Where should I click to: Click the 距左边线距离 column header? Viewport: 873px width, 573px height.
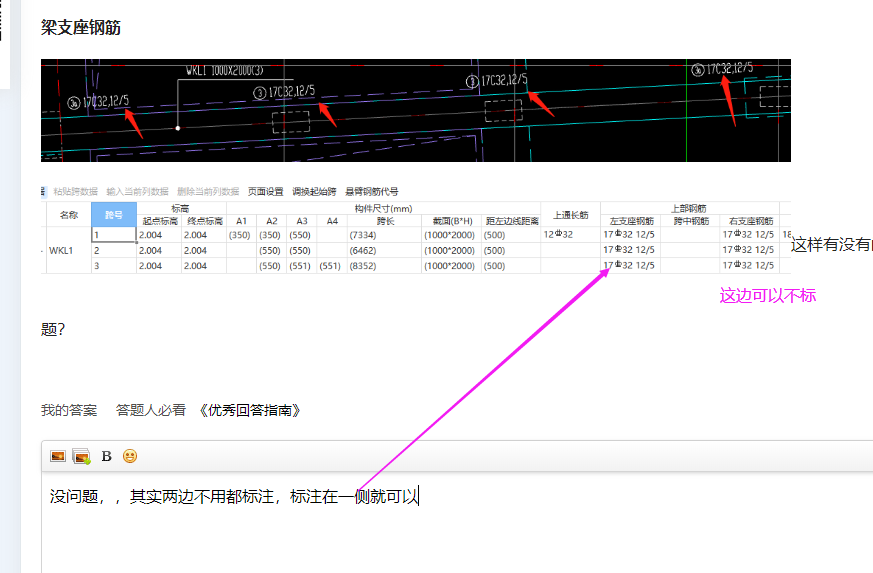(511, 221)
